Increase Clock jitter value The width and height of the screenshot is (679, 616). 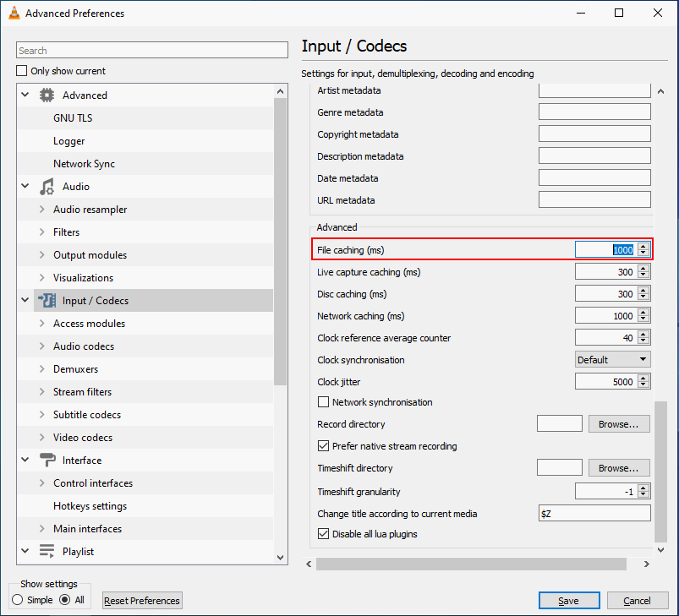(x=644, y=378)
